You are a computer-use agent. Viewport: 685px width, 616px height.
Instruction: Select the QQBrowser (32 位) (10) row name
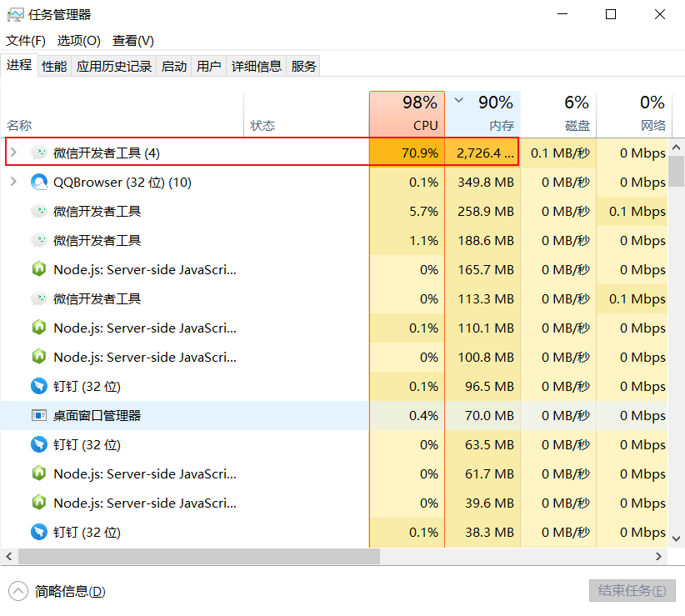pyautogui.click(x=122, y=183)
